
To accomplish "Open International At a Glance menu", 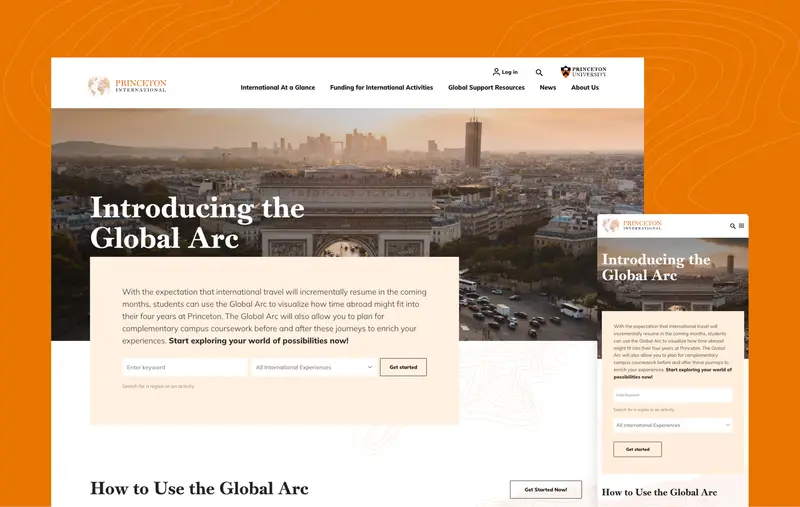I will click(x=278, y=88).
